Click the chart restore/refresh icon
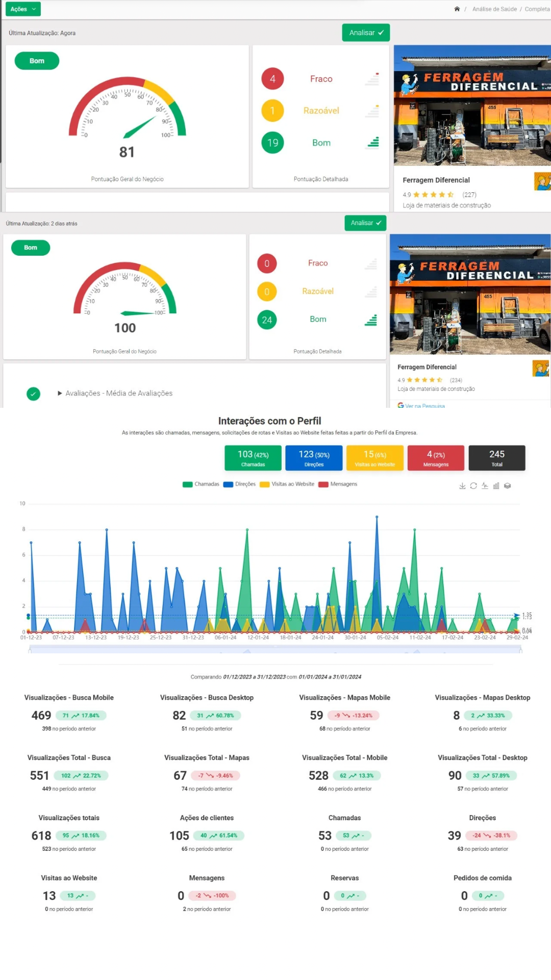Screen dimensions: 551x980 (473, 486)
